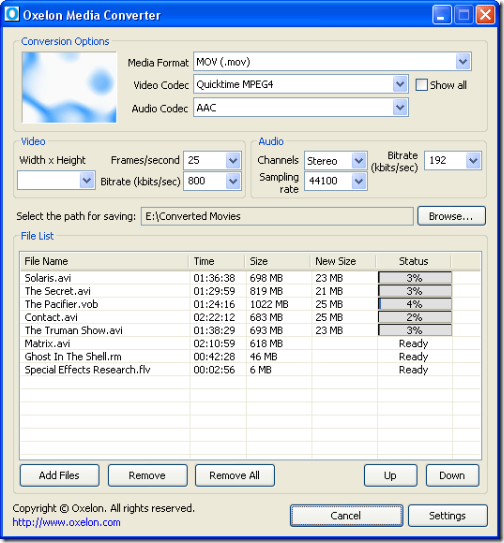Click the New Size column header

click(343, 261)
